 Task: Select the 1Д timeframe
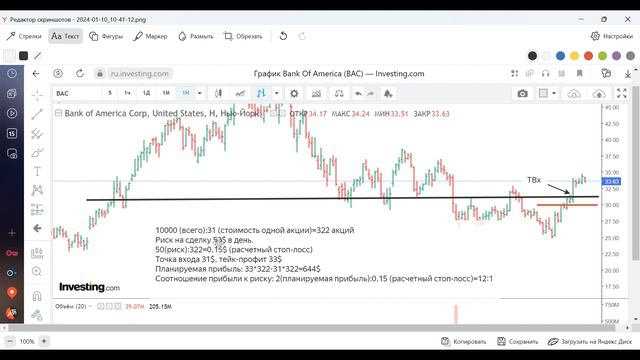pyautogui.click(x=146, y=93)
